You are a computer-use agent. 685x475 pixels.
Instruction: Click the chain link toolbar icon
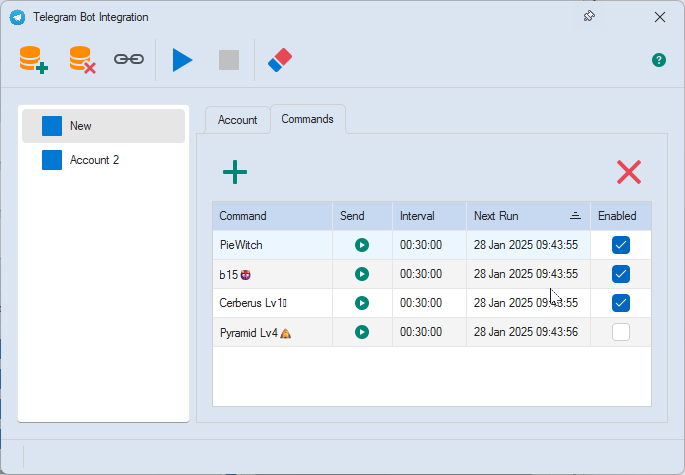point(128,60)
